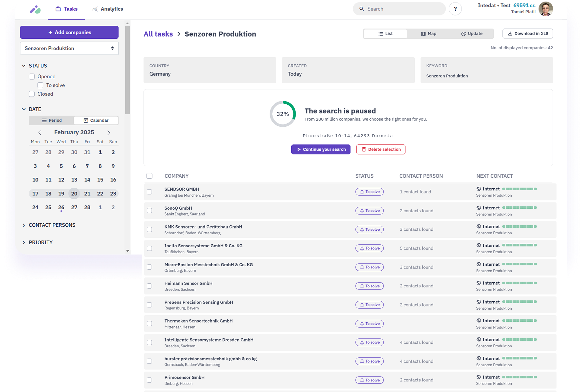
Task: Click globe icon in PreSens row
Action: 478,302
